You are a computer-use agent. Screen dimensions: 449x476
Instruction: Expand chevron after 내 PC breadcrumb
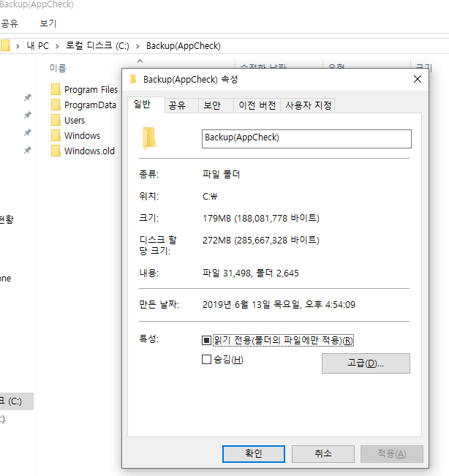click(57, 46)
